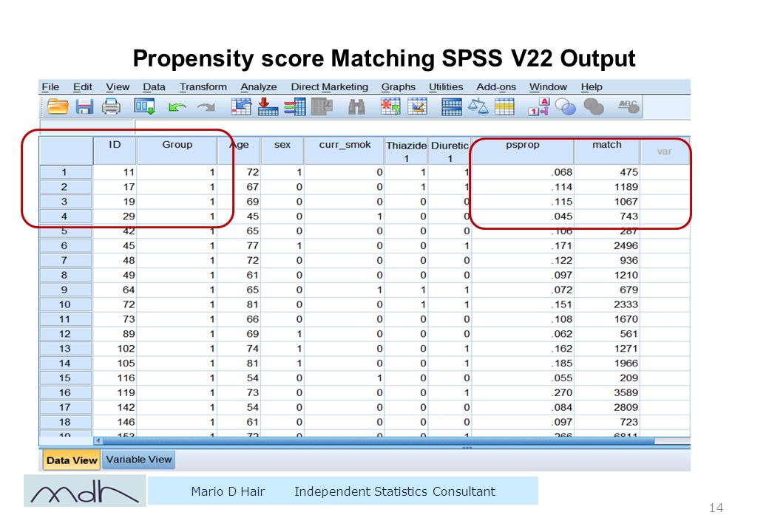Open the Recall recently used dialogs icon

pyautogui.click(x=144, y=106)
